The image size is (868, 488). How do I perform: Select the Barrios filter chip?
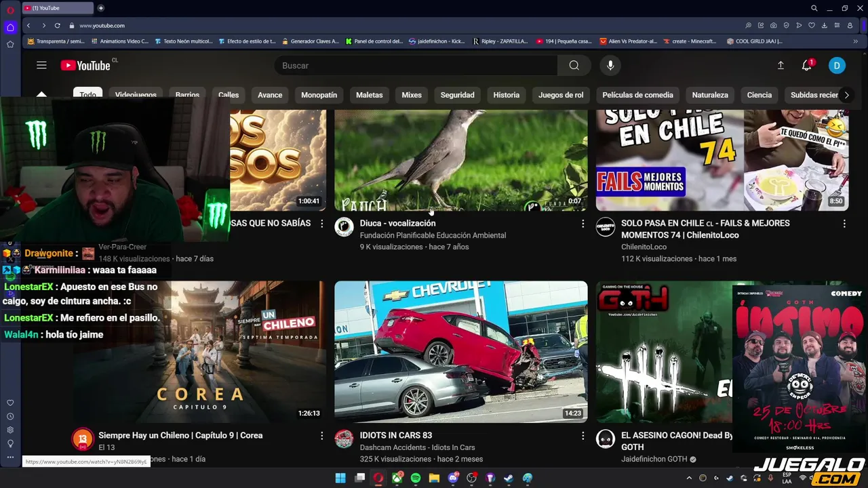[187, 95]
